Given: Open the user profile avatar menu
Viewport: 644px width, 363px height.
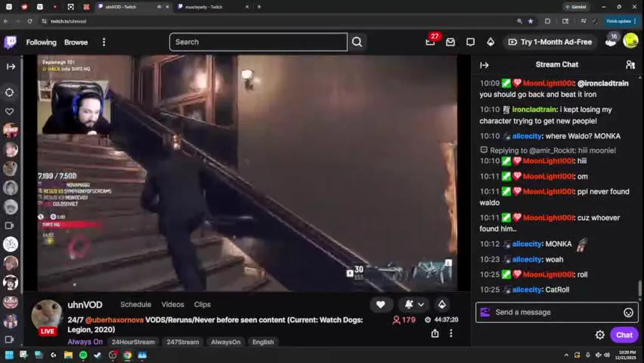Looking at the screenshot, I should 630,41.
